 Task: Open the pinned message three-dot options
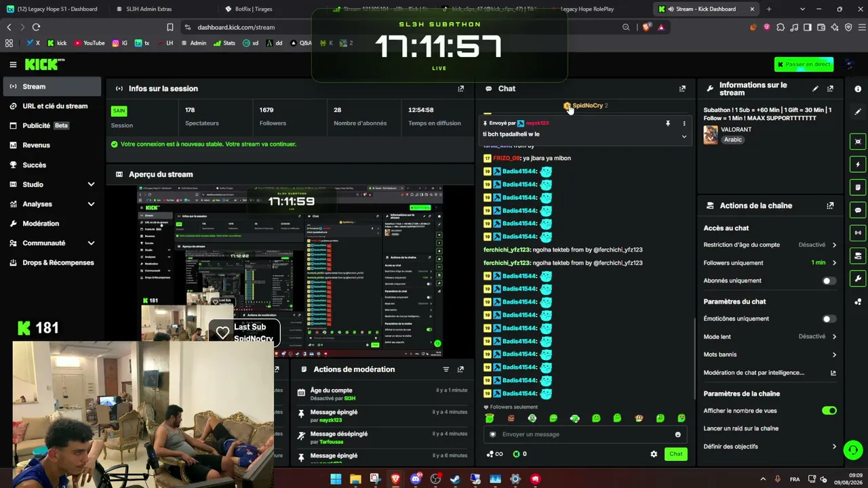click(684, 123)
